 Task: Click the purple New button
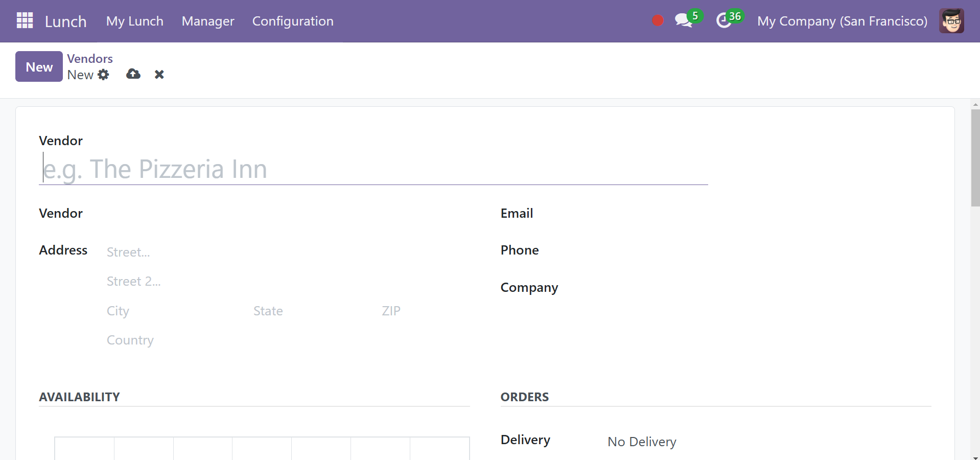pos(39,66)
